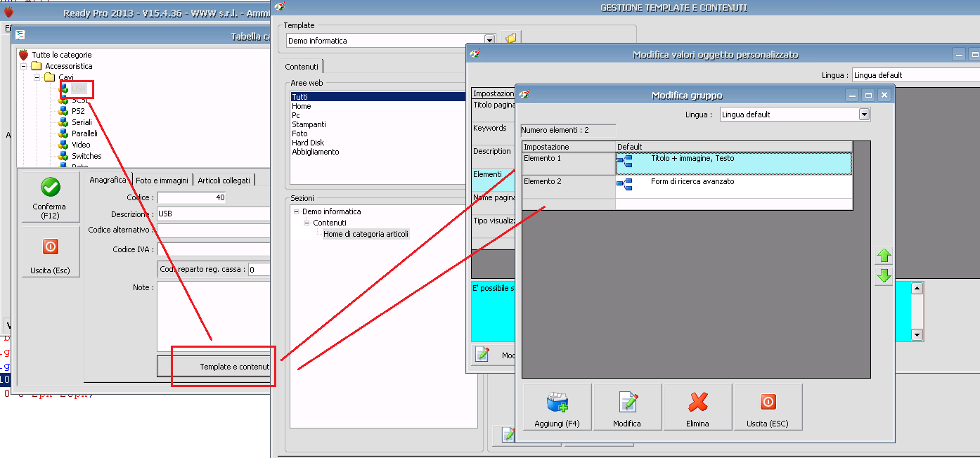
Task: Move element down with green down arrow
Action: [884, 276]
